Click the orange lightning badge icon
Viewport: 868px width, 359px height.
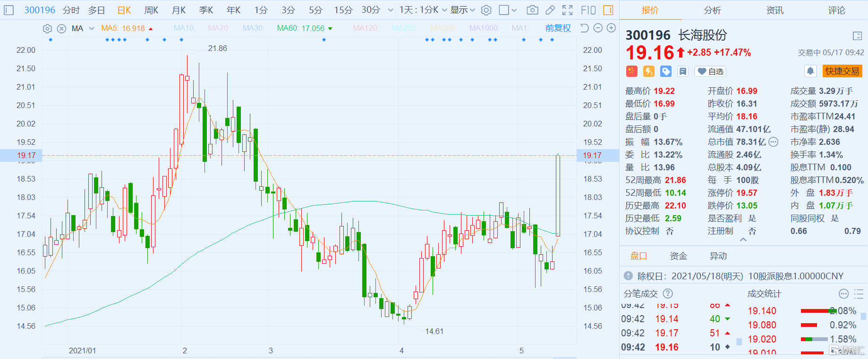coord(649,71)
